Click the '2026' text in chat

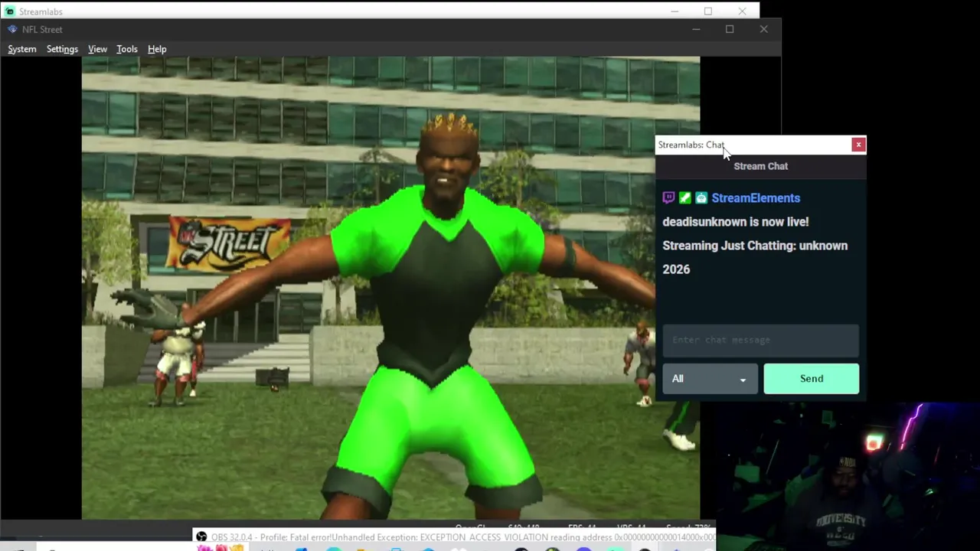[676, 269]
